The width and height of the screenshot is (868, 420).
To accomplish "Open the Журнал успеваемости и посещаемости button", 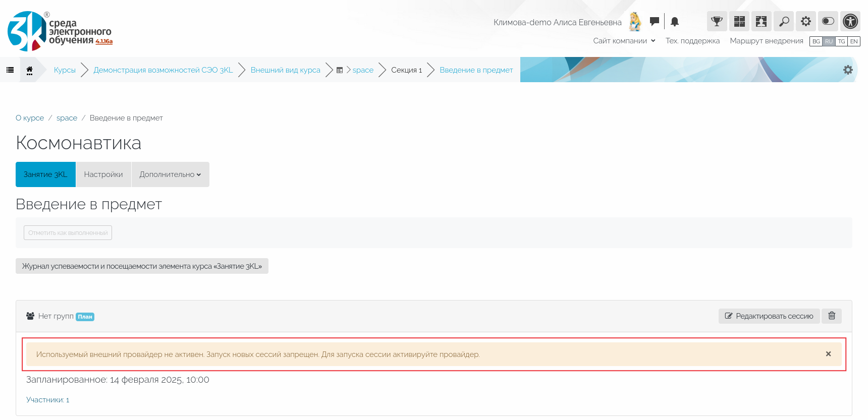I will (x=142, y=266).
